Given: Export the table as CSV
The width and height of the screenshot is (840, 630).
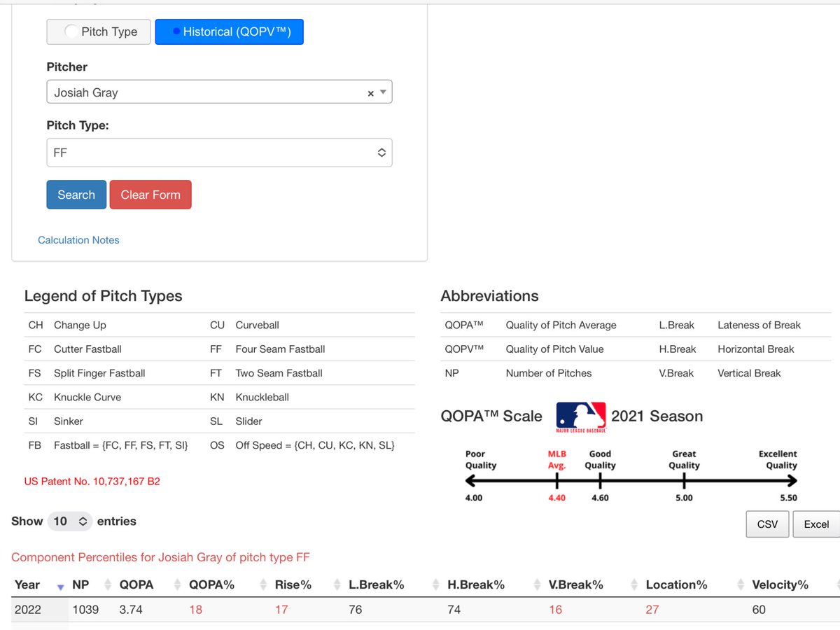Looking at the screenshot, I should pos(767,524).
